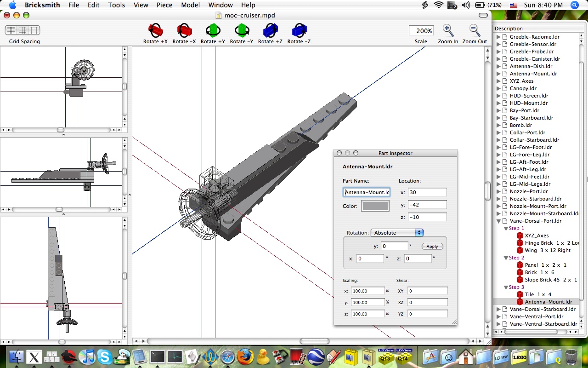
Task: Click the Rotate +Z blue brick icon
Action: [x=270, y=31]
